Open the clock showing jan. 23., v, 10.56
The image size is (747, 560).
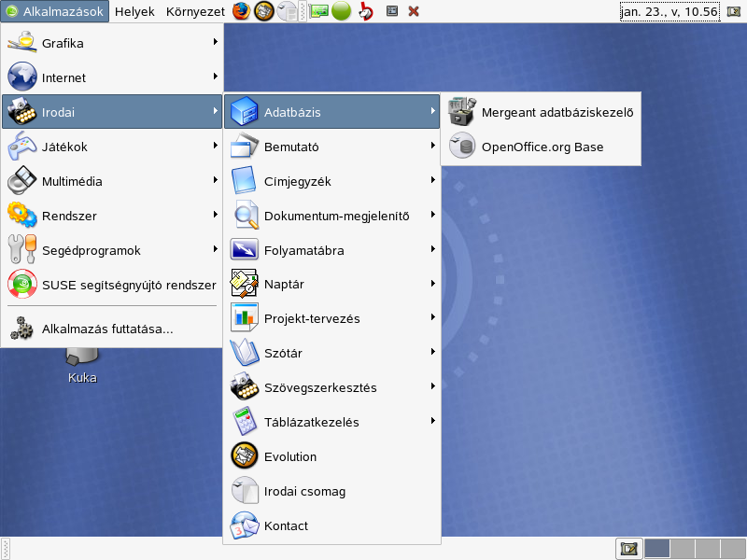669,11
